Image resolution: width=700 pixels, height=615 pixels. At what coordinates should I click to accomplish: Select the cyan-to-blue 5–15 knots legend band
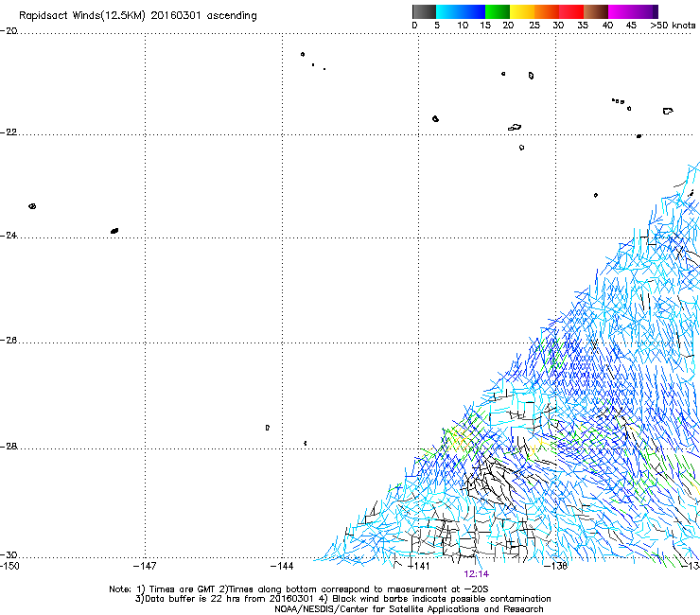click(x=461, y=11)
